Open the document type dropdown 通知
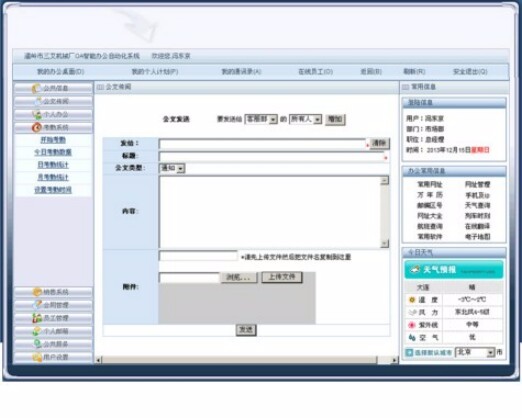The image size is (522, 418). pos(172,168)
